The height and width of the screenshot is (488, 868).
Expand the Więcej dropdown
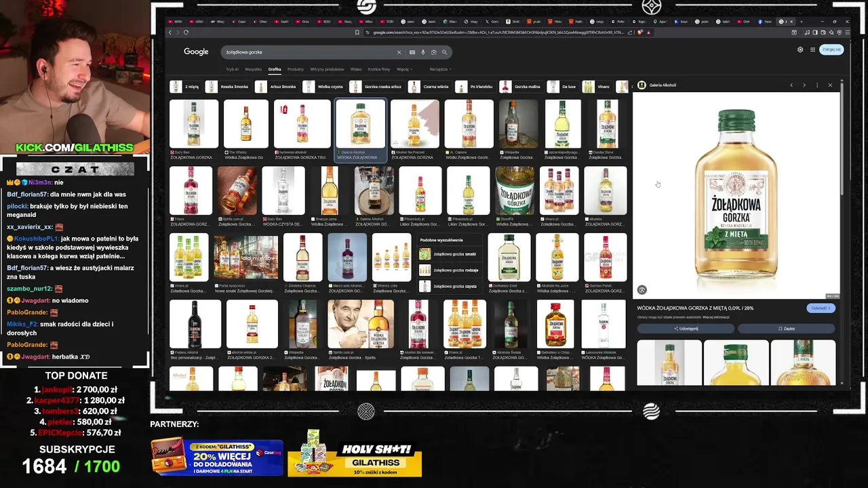(403, 69)
